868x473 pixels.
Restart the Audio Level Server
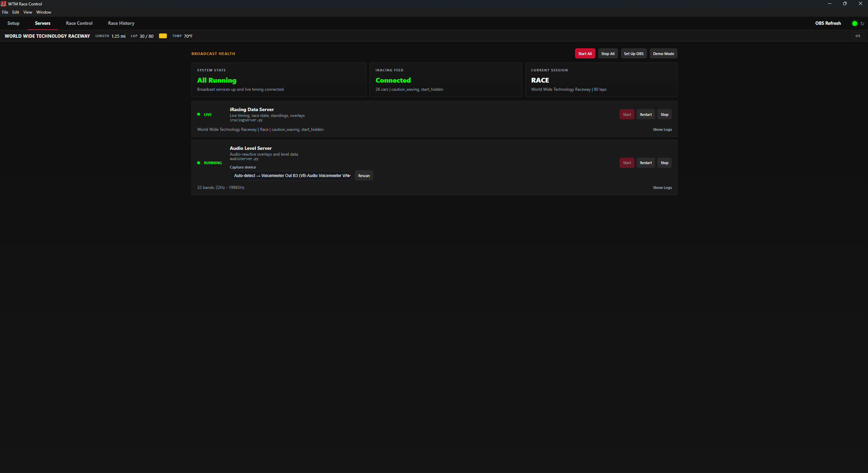[x=646, y=163]
